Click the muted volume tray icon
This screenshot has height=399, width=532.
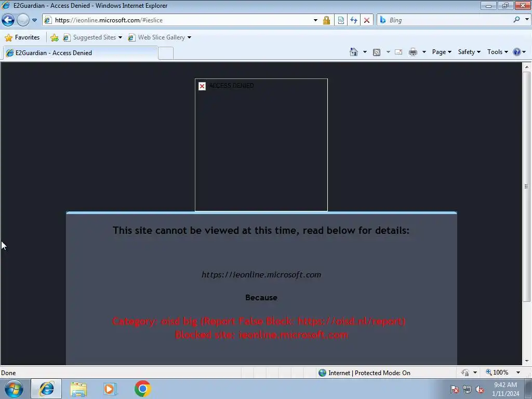pos(480,389)
